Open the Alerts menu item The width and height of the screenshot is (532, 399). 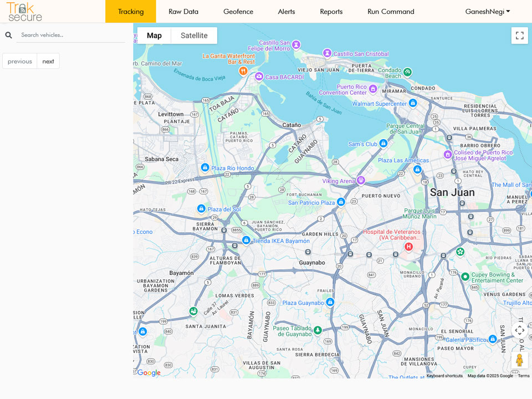tap(287, 12)
